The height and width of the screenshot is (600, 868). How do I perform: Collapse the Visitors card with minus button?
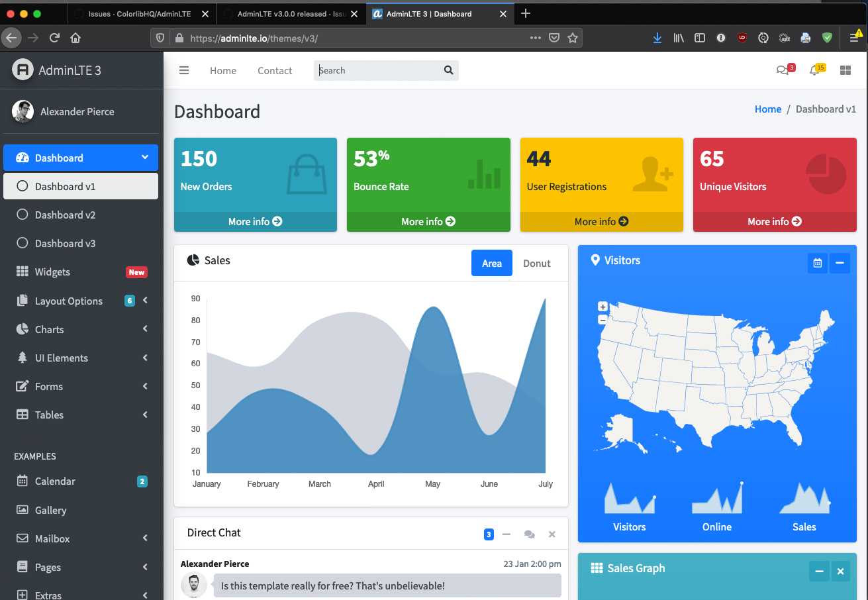coord(840,263)
